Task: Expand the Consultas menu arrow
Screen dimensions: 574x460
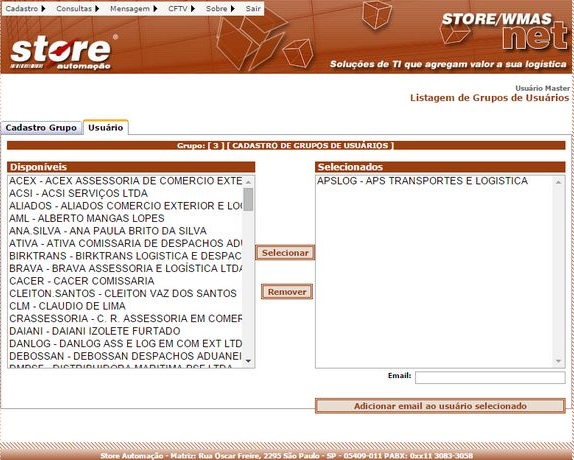Action: pyautogui.click(x=97, y=8)
